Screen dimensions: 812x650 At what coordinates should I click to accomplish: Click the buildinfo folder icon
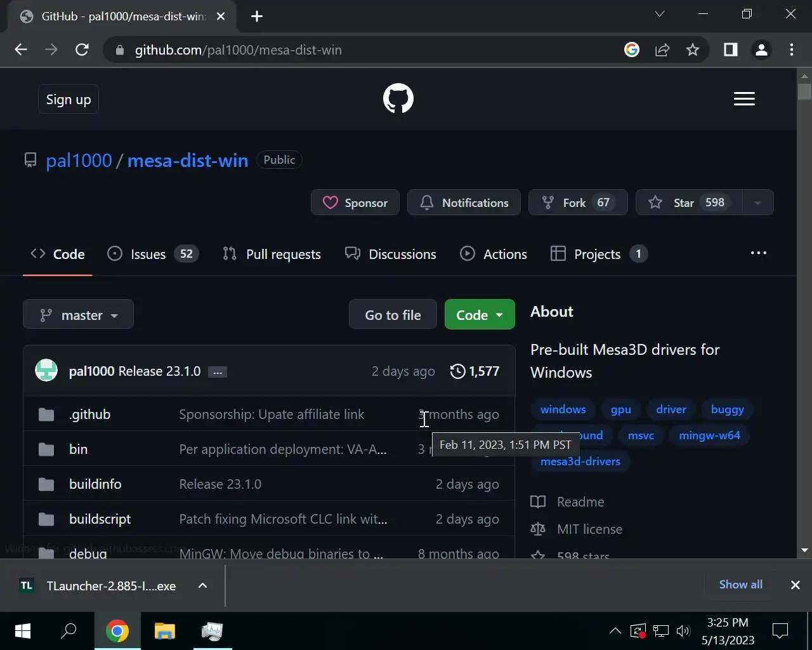coord(46,484)
